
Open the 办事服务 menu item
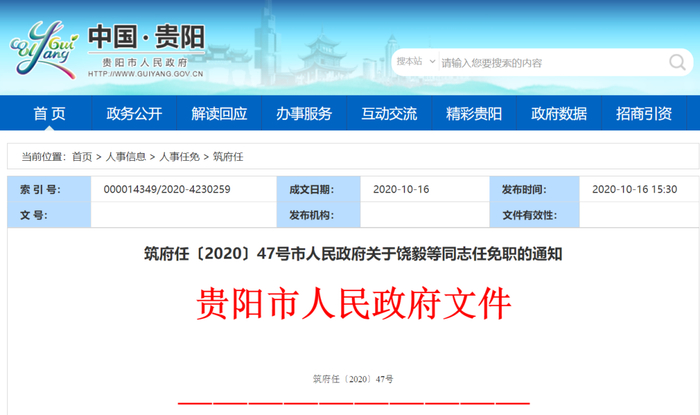click(x=304, y=113)
